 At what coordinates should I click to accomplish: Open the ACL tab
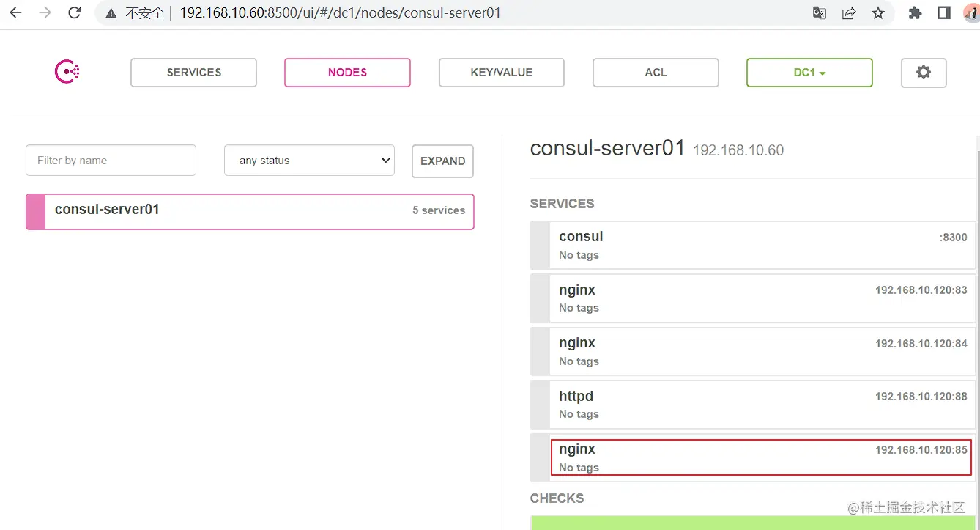656,73
